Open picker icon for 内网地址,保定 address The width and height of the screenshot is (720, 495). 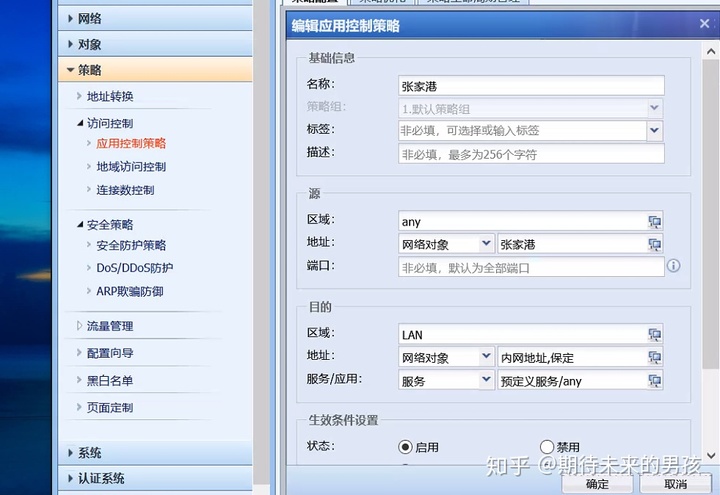pyautogui.click(x=654, y=357)
